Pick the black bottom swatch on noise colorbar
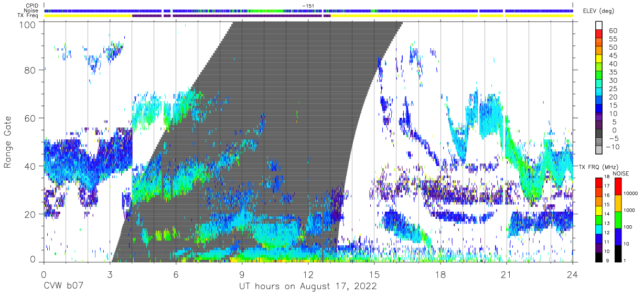This screenshot has width=644, height=297. pos(618,254)
